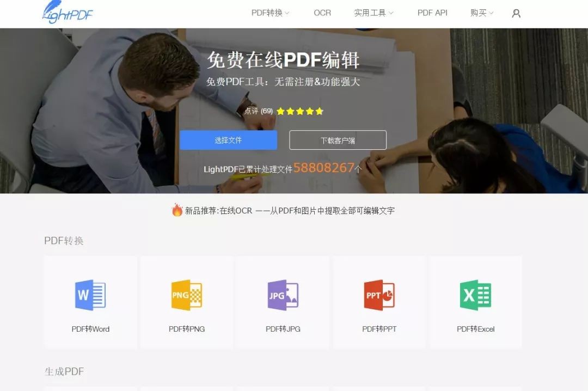
Task: Select the PDF to PPT icon
Action: pos(379,295)
